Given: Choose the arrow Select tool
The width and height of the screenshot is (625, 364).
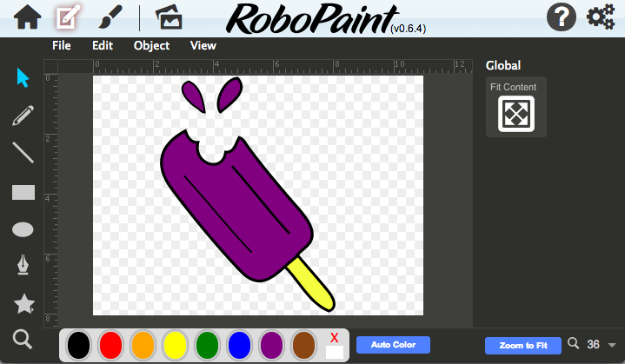Looking at the screenshot, I should click(x=23, y=77).
